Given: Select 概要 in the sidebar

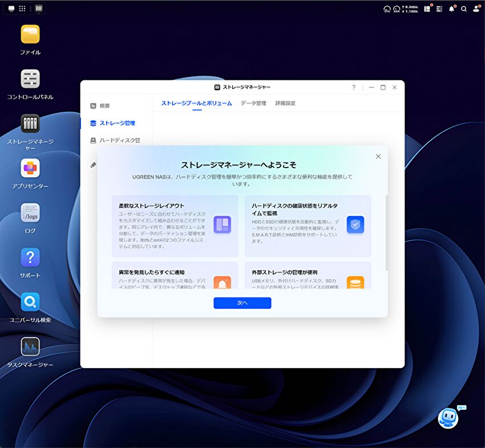Looking at the screenshot, I should point(104,106).
